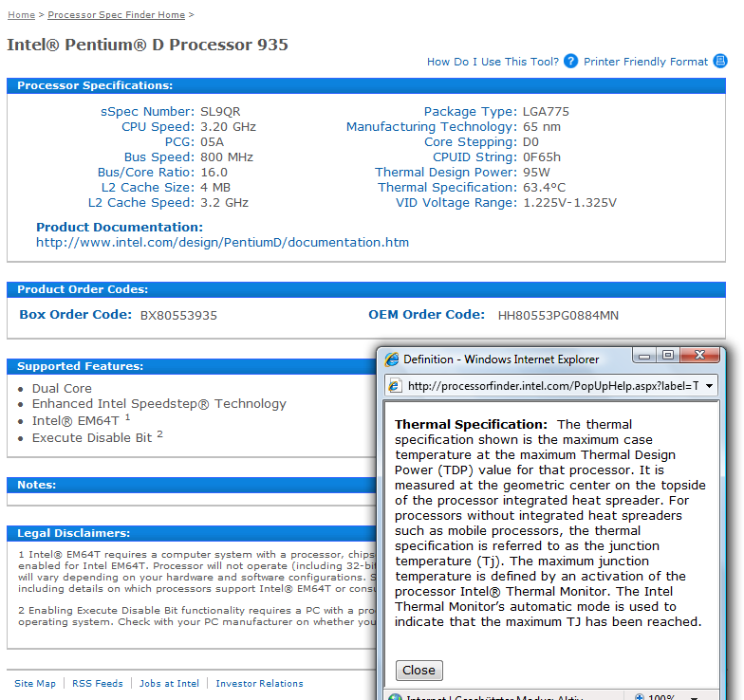Click the CPUID String label
This screenshot has height=700, width=744.
coord(474,157)
